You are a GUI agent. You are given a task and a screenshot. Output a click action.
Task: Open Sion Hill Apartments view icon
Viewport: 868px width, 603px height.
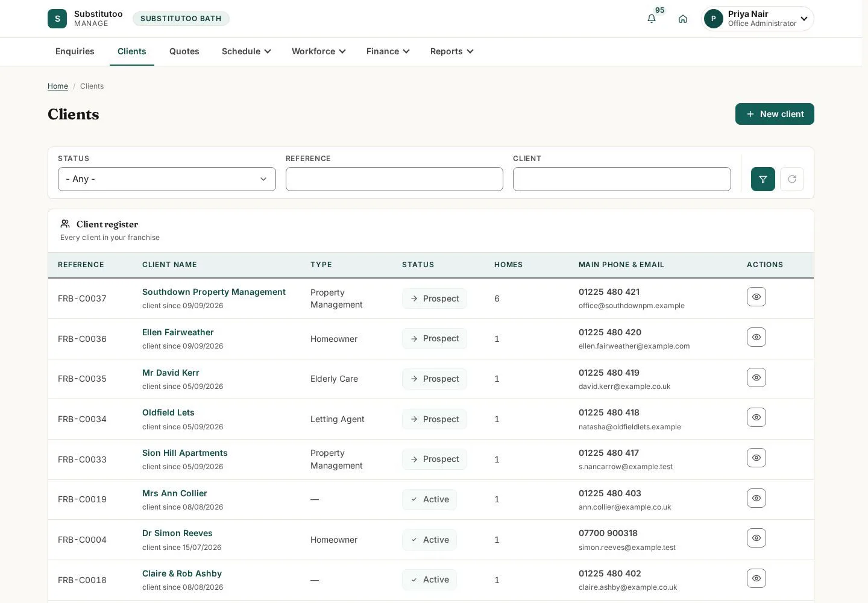tap(756, 458)
